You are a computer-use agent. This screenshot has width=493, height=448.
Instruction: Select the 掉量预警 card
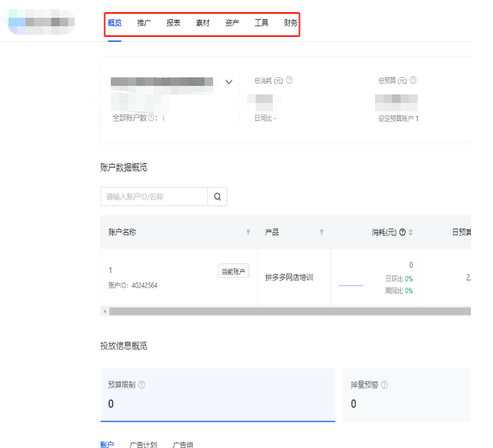pyautogui.click(x=407, y=395)
